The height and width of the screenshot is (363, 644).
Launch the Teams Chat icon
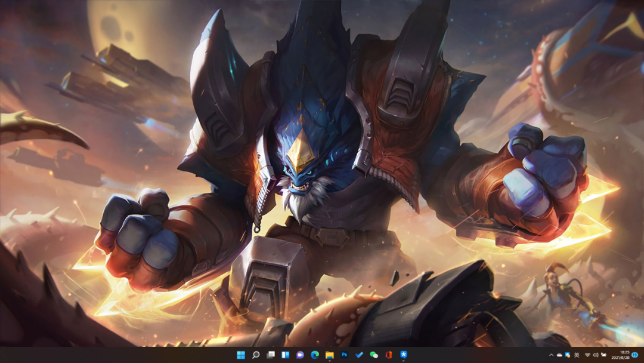[x=300, y=355]
